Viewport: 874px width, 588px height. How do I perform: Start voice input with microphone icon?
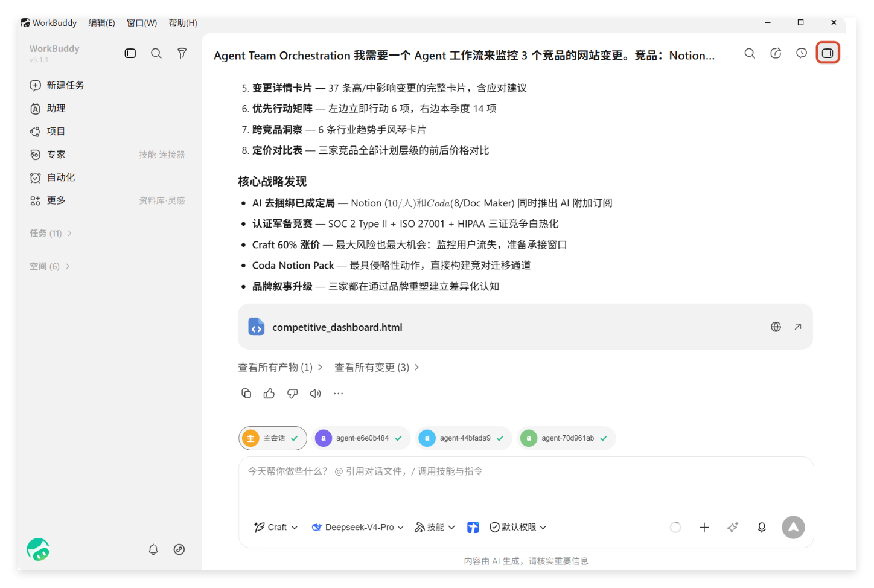pyautogui.click(x=762, y=528)
